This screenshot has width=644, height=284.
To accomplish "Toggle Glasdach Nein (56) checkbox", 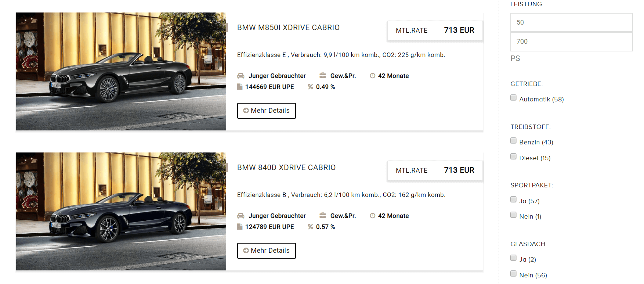I will click(x=513, y=274).
